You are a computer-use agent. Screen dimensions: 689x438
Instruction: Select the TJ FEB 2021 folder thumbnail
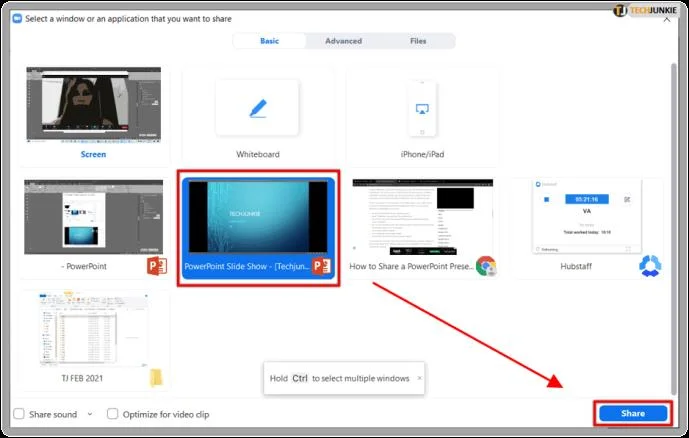tap(94, 329)
